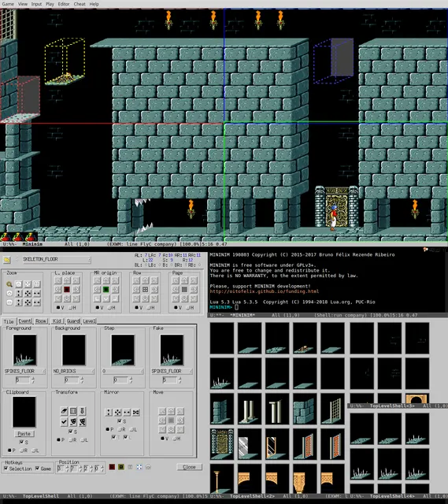The height and width of the screenshot is (504, 448).
Task: Open the Foreground SPIKES_FLOOR dropdown
Action: coord(24,371)
